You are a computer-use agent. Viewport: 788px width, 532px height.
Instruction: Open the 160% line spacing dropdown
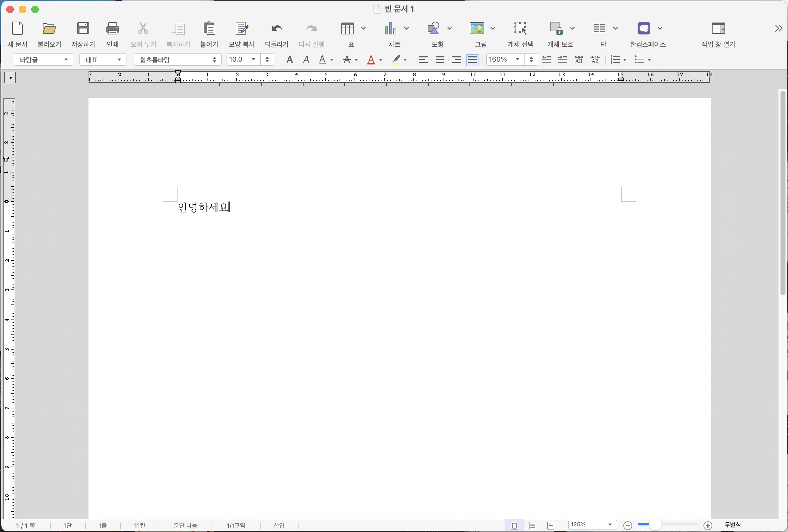(x=517, y=60)
